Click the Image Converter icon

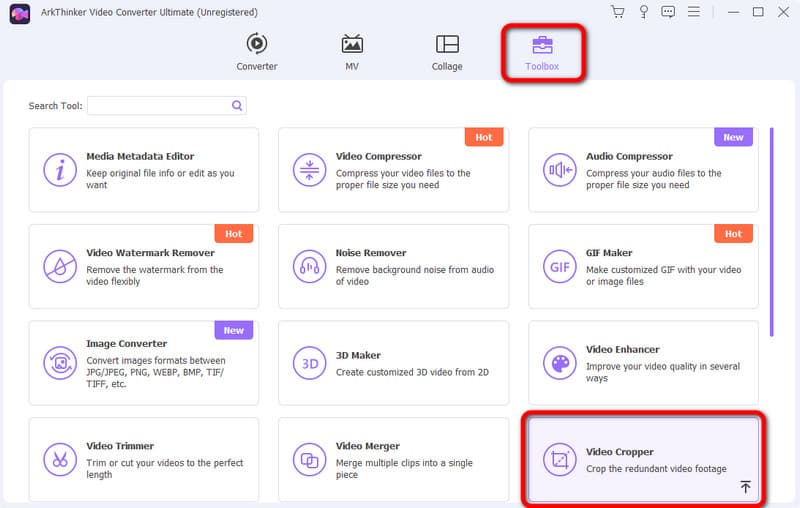click(x=60, y=363)
